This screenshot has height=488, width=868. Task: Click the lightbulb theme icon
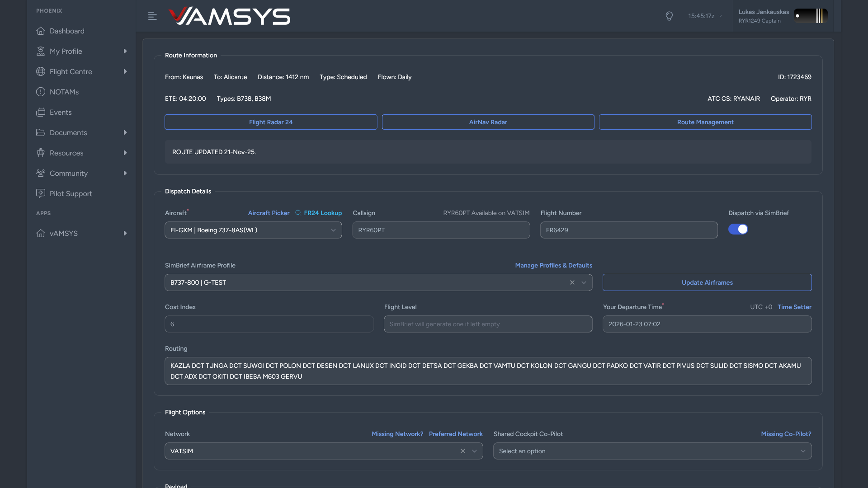pyautogui.click(x=669, y=16)
